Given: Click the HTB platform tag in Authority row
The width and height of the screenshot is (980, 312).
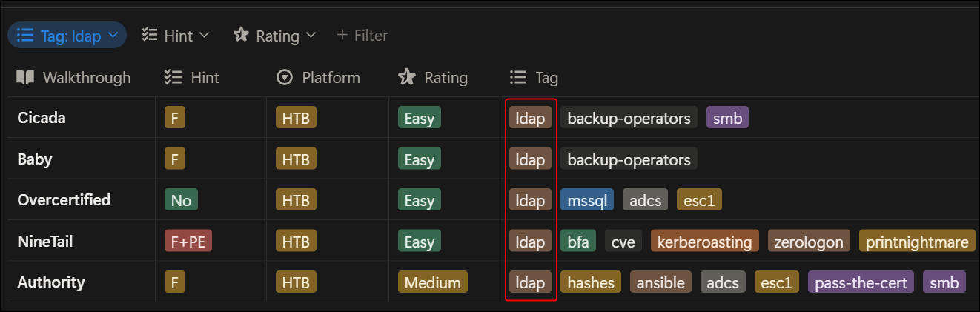Looking at the screenshot, I should coord(296,282).
